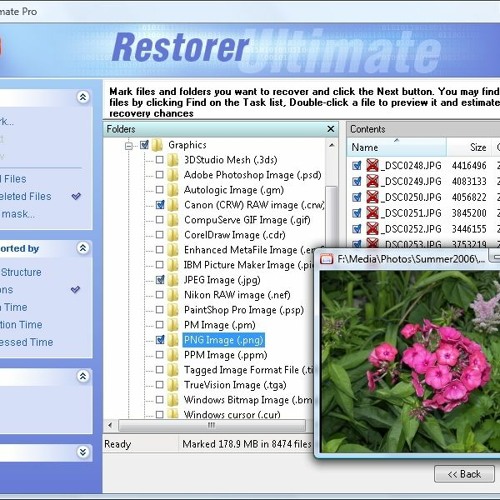
Task: Click the PNG Image folder icon
Action: point(173,340)
